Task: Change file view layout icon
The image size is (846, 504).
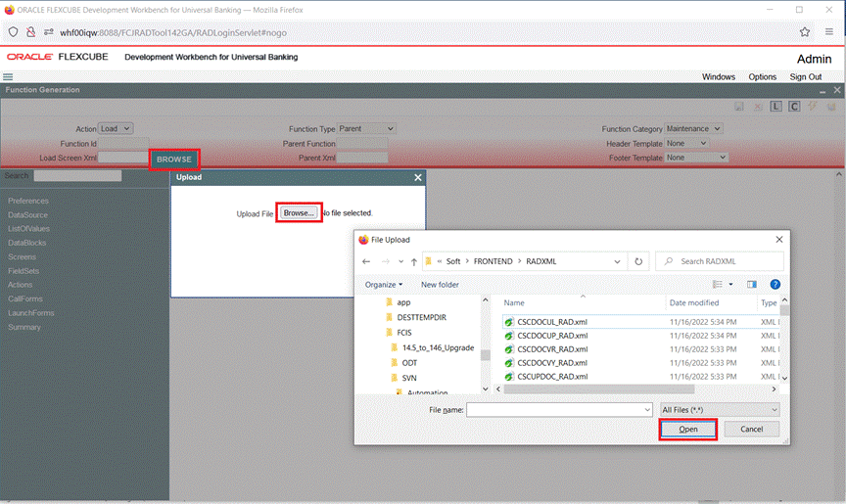Action: (x=718, y=284)
